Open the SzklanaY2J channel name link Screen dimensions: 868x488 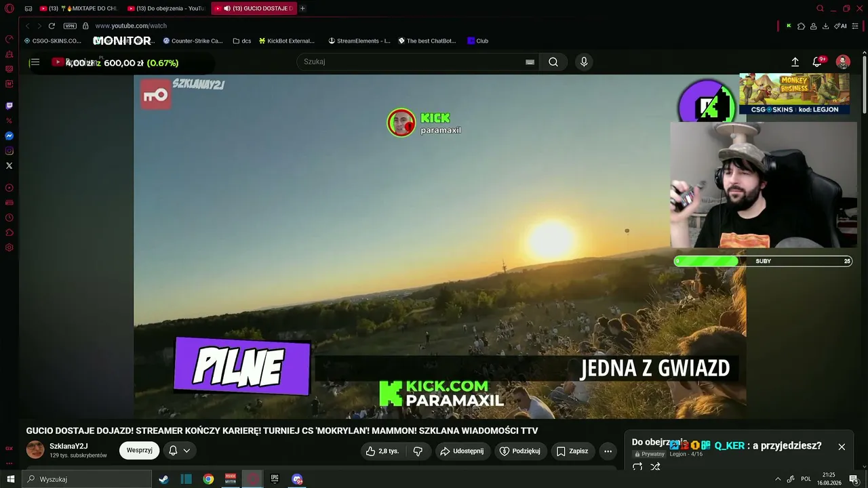[x=68, y=446]
